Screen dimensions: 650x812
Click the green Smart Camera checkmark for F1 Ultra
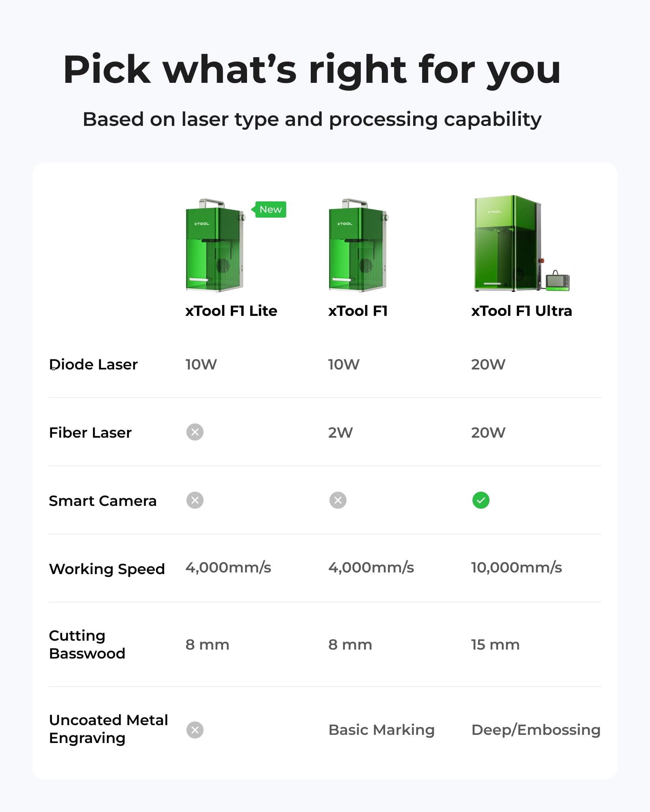pos(481,500)
